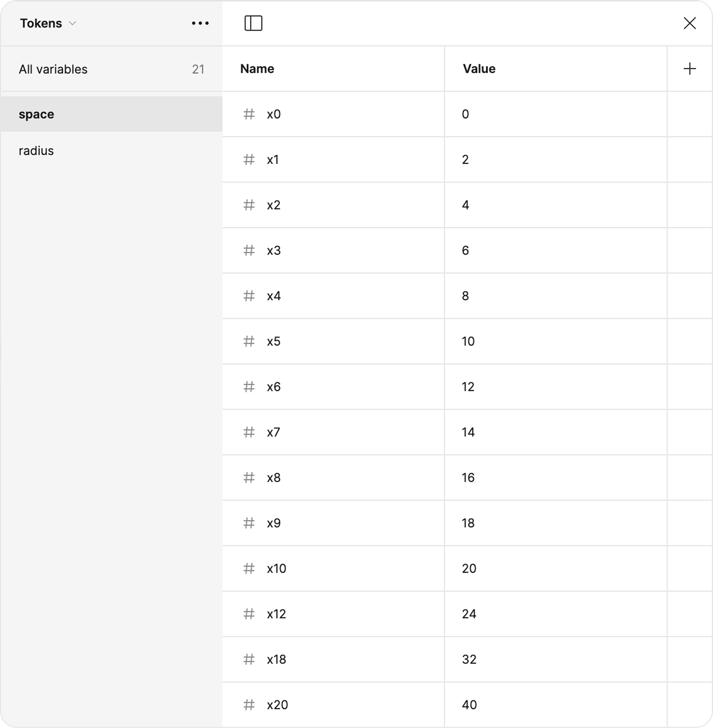Toggle the sidebar panel icon

tap(253, 23)
